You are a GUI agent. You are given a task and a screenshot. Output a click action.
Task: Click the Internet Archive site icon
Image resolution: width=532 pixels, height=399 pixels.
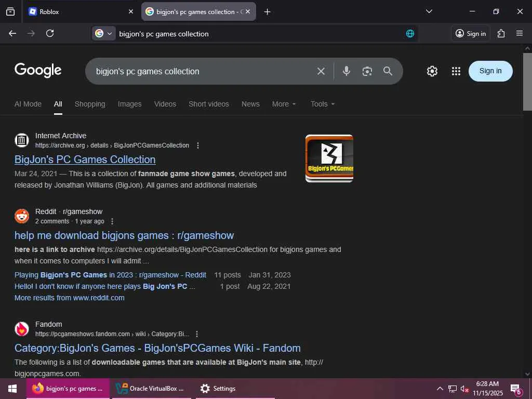tap(22, 140)
